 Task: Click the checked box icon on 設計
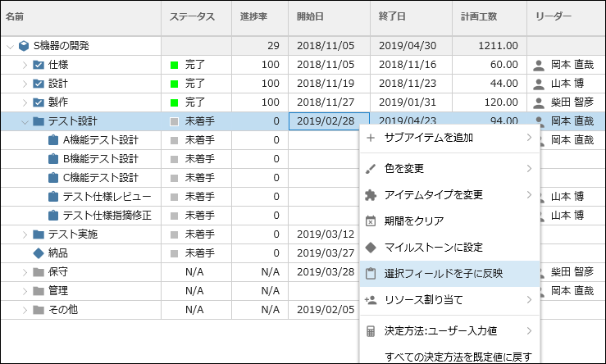[x=39, y=84]
